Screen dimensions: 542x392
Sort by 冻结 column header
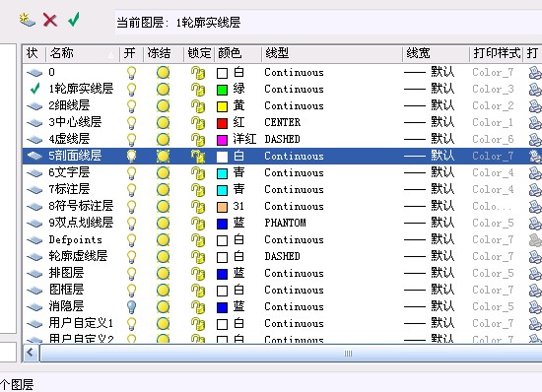[164, 53]
